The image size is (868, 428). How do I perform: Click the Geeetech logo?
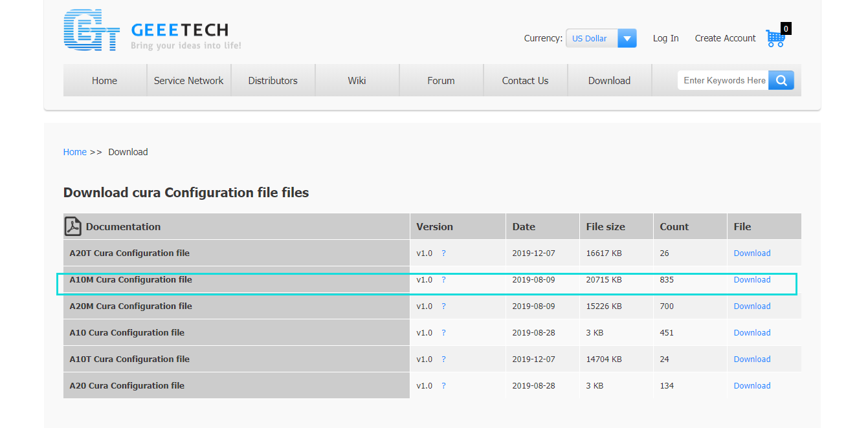click(x=152, y=30)
